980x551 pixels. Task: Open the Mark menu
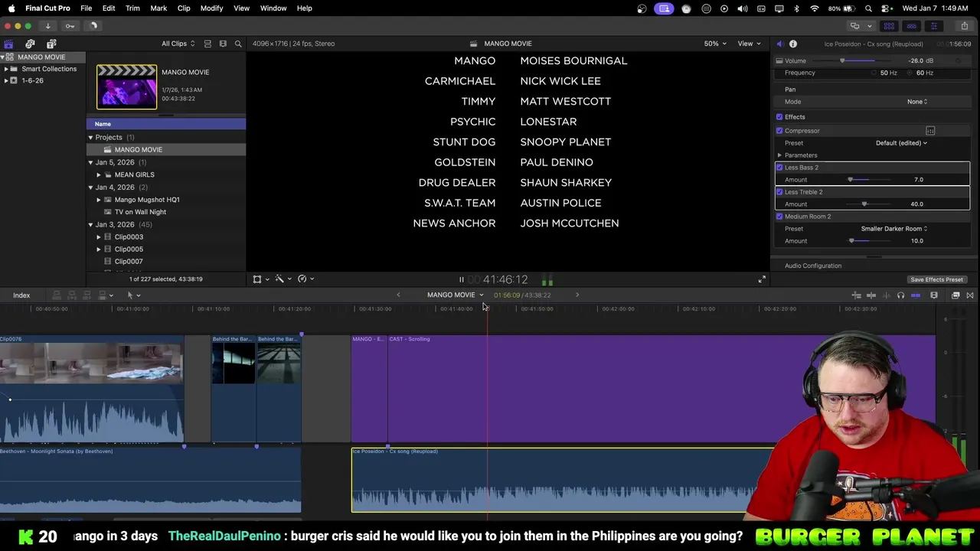[x=158, y=8]
